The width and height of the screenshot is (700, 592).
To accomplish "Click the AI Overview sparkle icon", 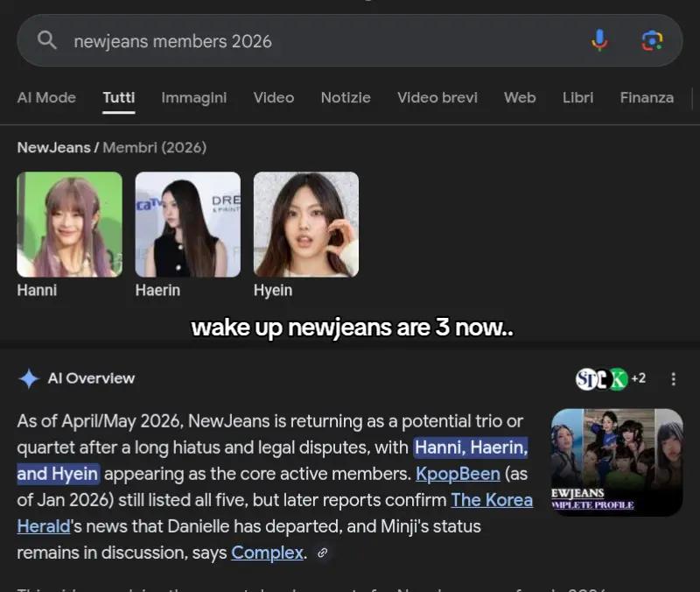I will tap(29, 378).
